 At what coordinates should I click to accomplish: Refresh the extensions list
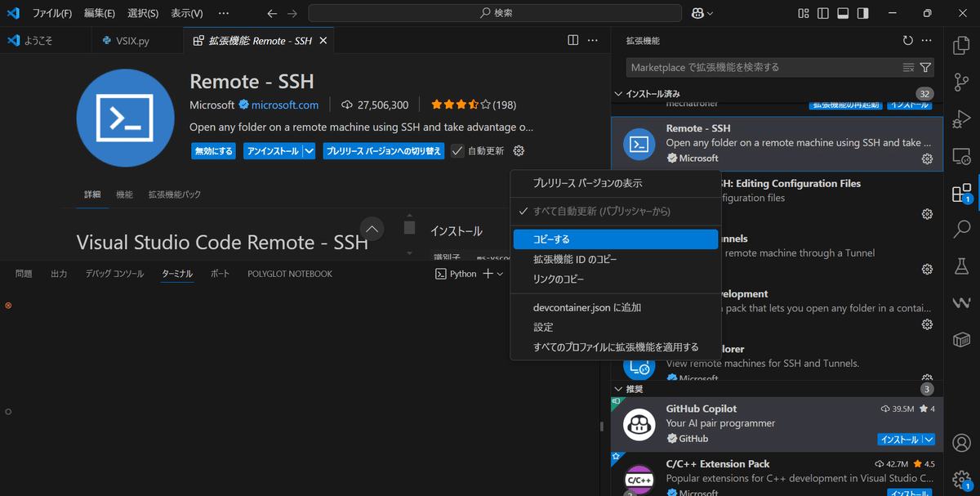[907, 40]
